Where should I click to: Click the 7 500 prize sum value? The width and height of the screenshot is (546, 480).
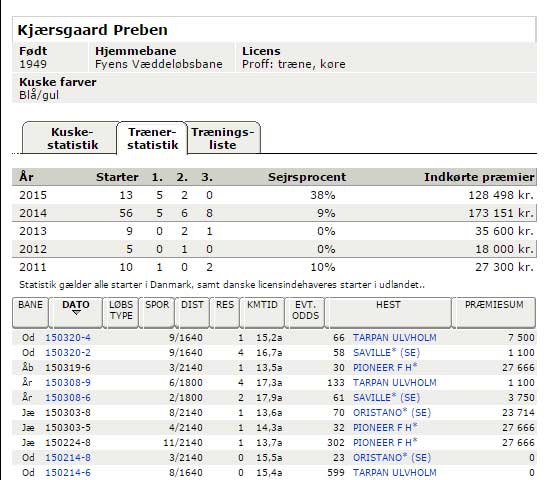tap(521, 338)
